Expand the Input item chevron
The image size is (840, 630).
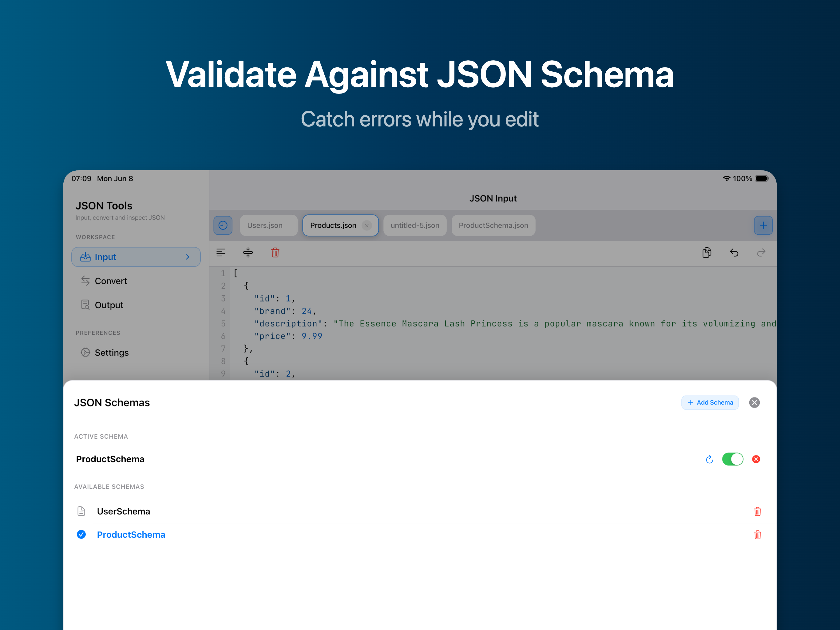(x=188, y=257)
